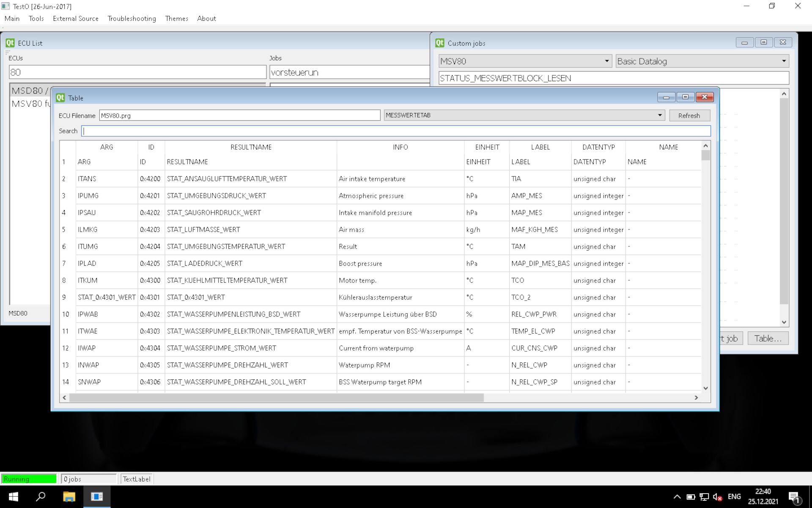
Task: Click into the Search input field
Action: (x=395, y=131)
